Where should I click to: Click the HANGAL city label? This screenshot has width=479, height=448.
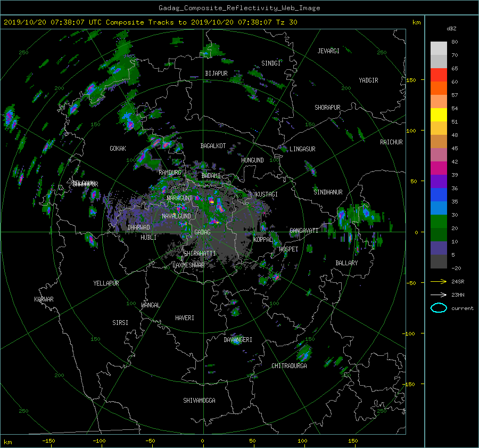click(x=150, y=305)
